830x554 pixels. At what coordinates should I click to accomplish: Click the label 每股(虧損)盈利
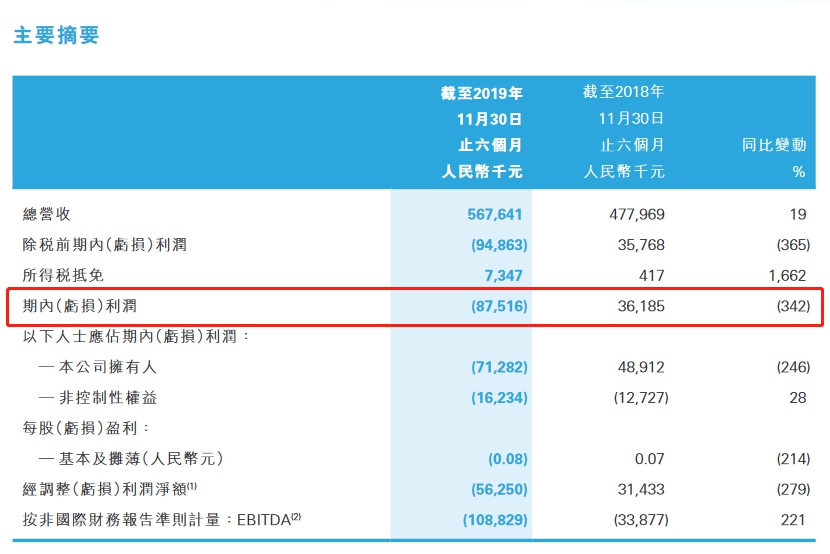(86, 428)
